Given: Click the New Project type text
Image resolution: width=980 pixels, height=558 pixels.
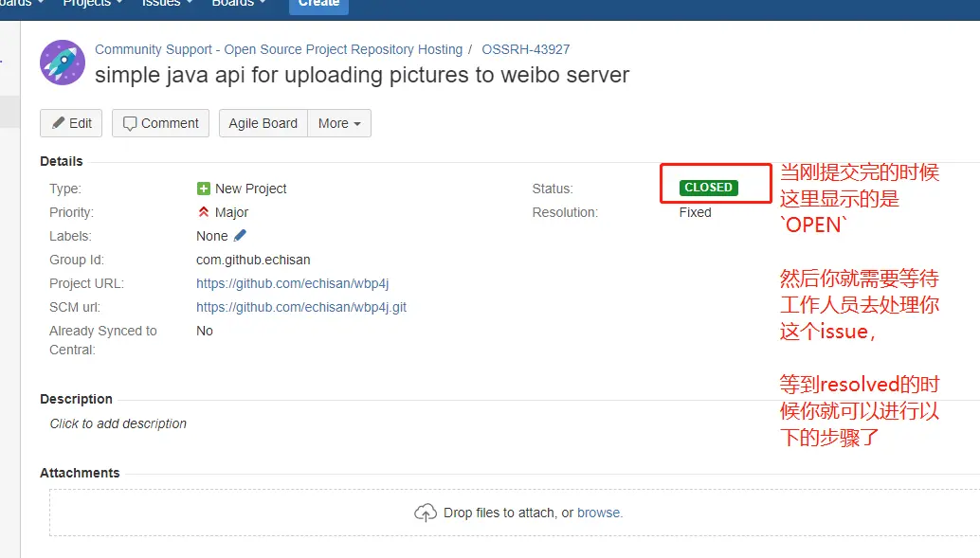Looking at the screenshot, I should pyautogui.click(x=250, y=189).
